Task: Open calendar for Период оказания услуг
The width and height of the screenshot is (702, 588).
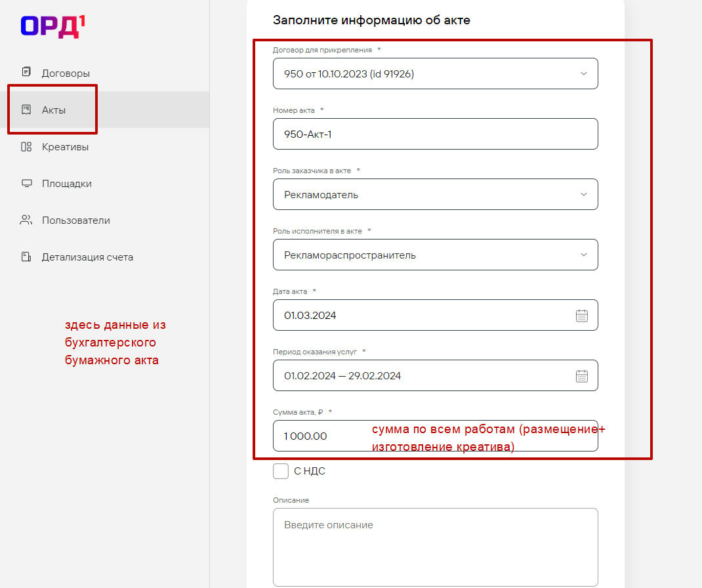Action: pyautogui.click(x=582, y=376)
